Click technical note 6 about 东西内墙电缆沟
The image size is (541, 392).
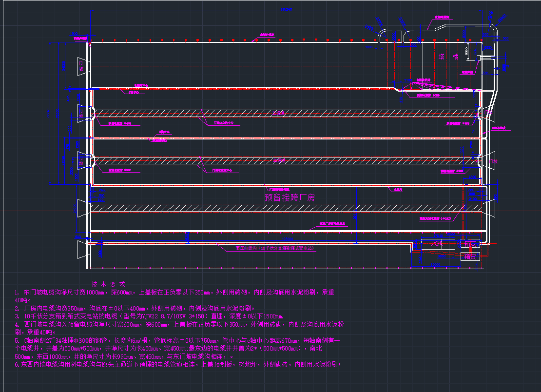pyautogui.click(x=180, y=364)
